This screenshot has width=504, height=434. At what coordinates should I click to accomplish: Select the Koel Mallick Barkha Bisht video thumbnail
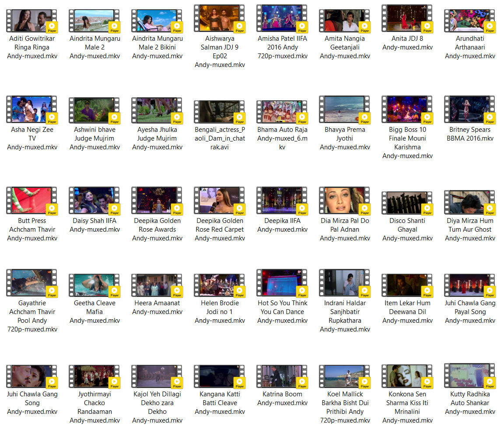345,377
